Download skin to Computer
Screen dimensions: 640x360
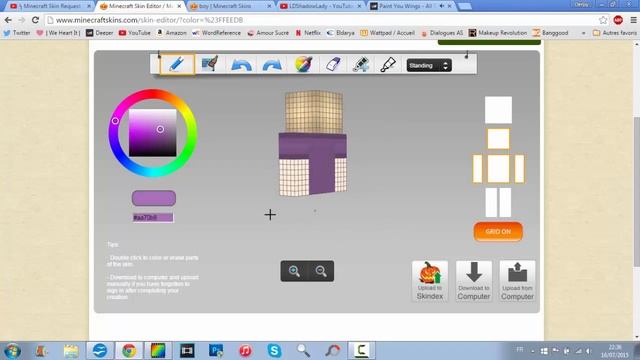(x=473, y=281)
